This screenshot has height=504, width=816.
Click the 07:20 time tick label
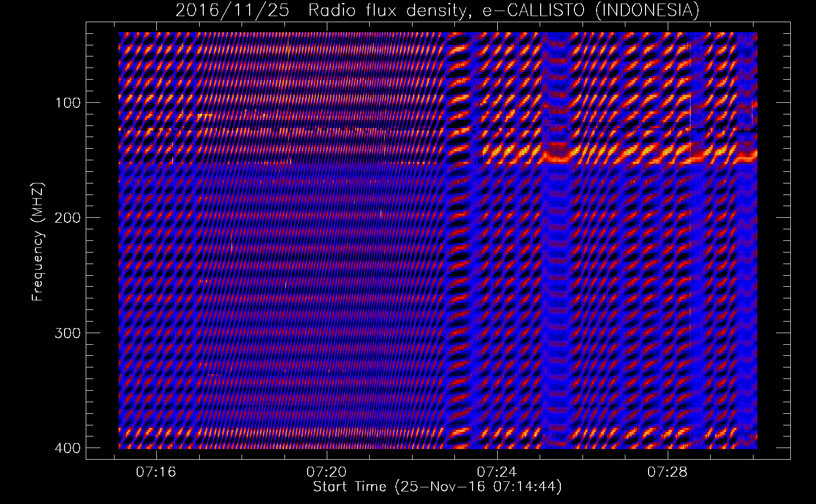click(327, 472)
